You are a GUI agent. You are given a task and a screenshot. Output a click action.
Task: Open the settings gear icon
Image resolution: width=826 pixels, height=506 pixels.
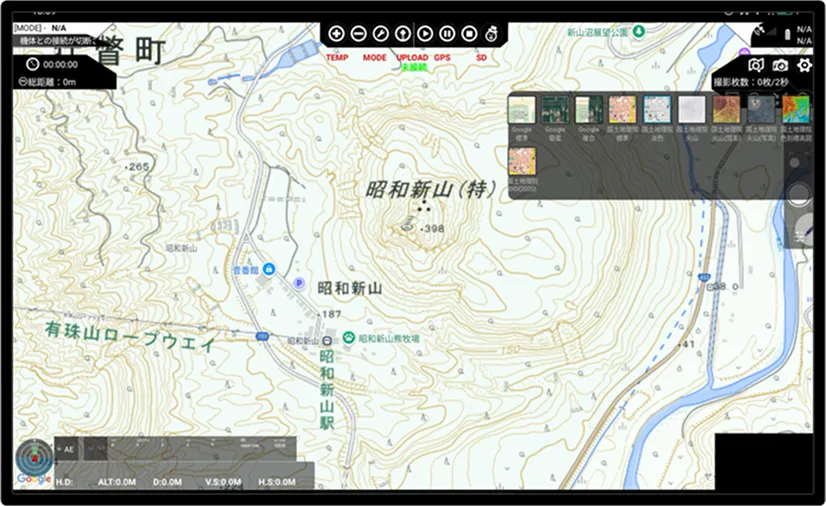click(804, 65)
